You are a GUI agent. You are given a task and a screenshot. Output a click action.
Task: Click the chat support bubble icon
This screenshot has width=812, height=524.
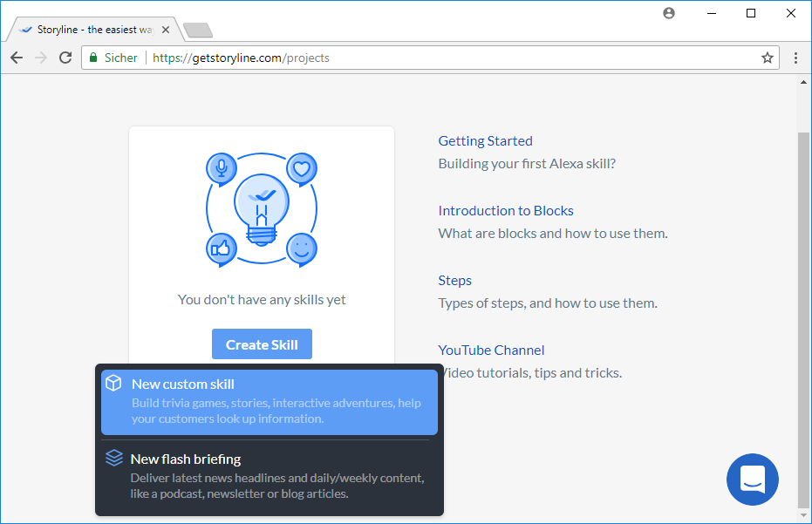[x=752, y=479]
